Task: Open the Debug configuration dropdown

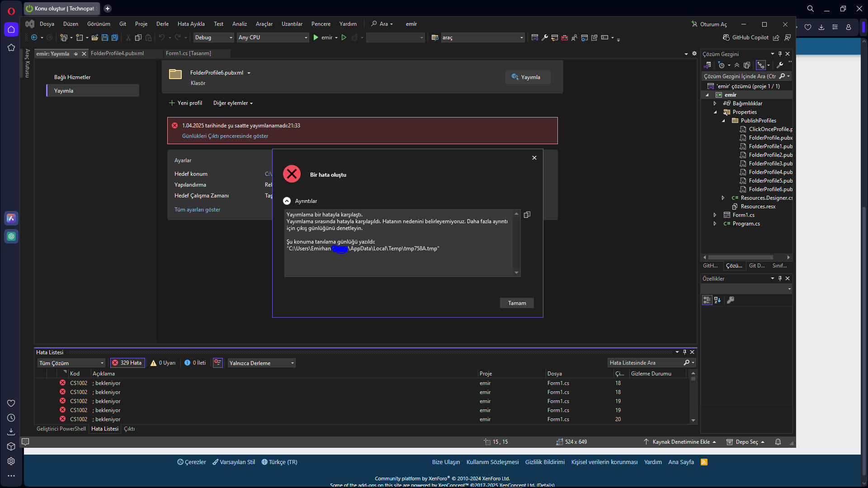Action: click(x=213, y=38)
